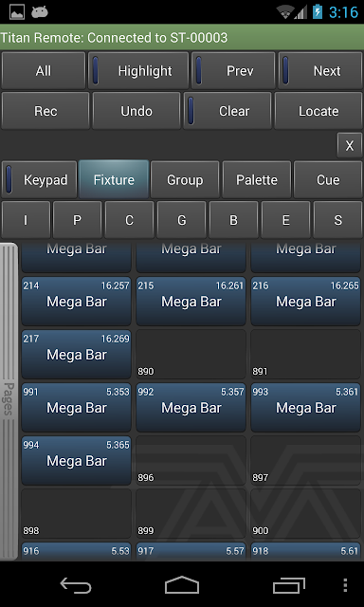Image resolution: width=364 pixels, height=607 pixels.
Task: Click the X clear-input button
Action: [349, 145]
